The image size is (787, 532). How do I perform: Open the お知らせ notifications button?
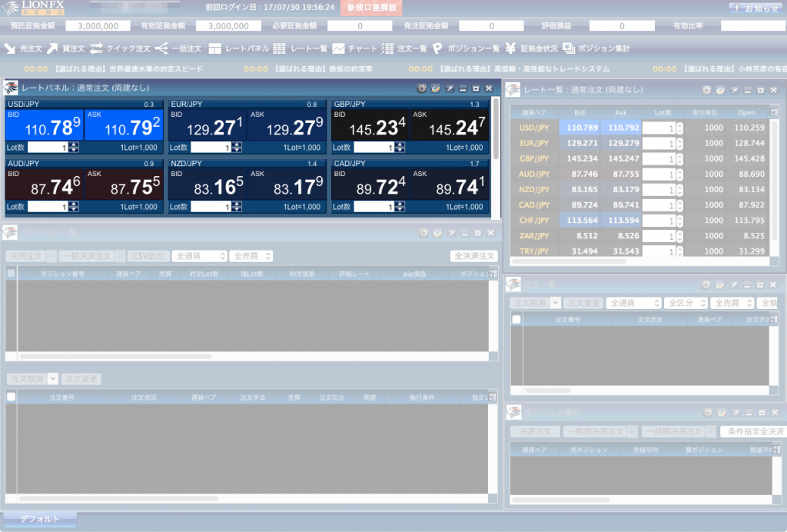(x=757, y=8)
